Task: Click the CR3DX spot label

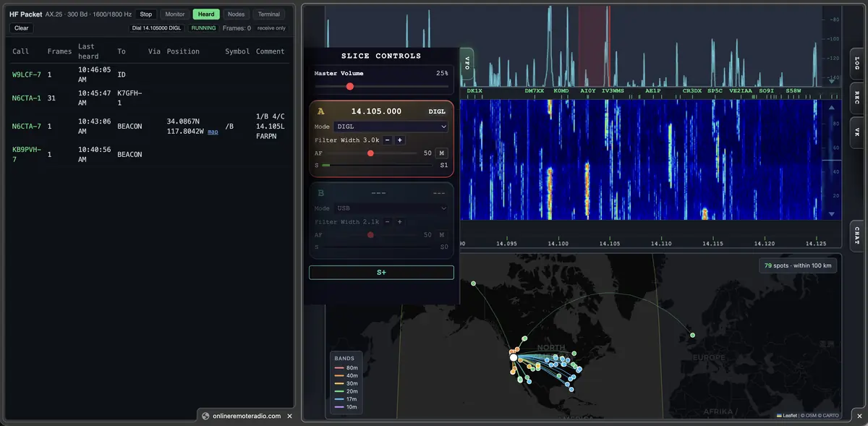Action: click(x=692, y=91)
